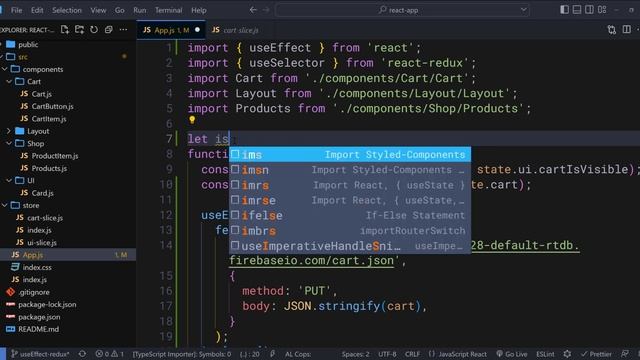Click the New Folder icon in Explorer
Viewport: 640px width, 360px height.
79,29
